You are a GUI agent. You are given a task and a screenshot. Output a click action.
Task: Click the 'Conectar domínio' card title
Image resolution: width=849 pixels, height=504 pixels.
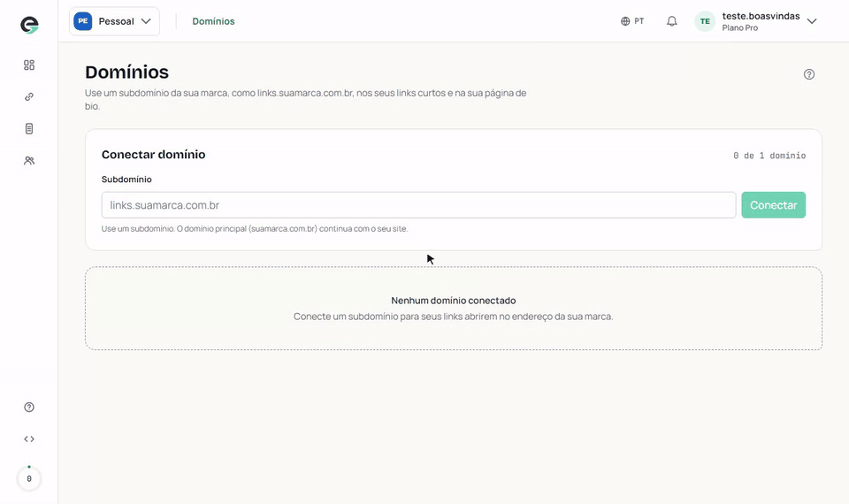pyautogui.click(x=153, y=154)
